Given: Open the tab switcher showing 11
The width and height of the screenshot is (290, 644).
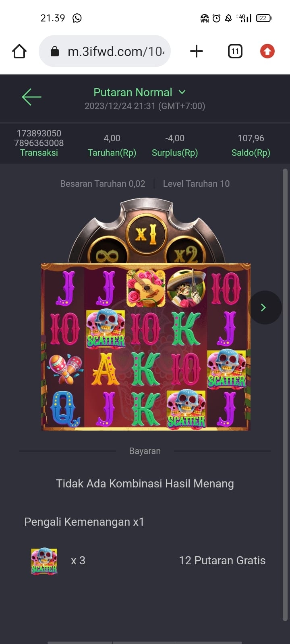Looking at the screenshot, I should [235, 51].
